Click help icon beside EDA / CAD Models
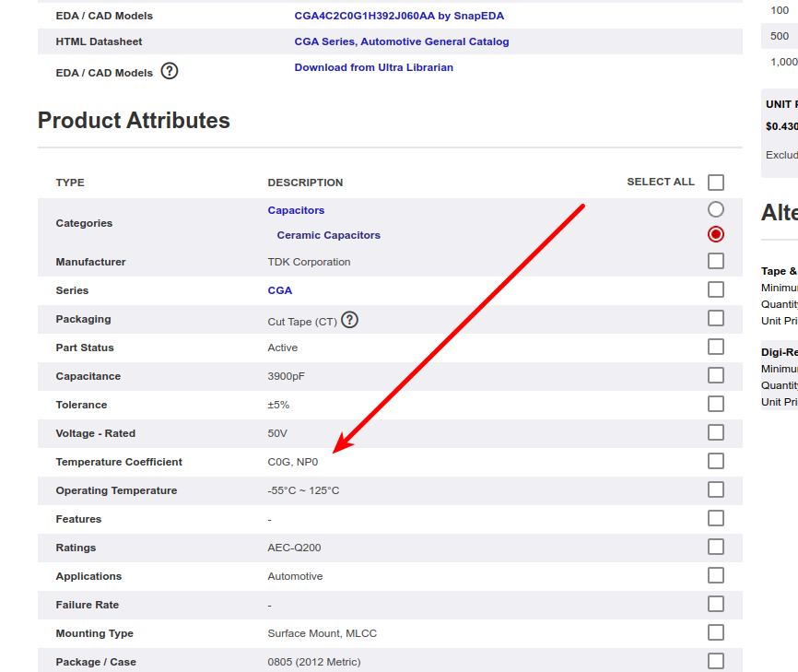This screenshot has height=672, width=798. pos(170,71)
